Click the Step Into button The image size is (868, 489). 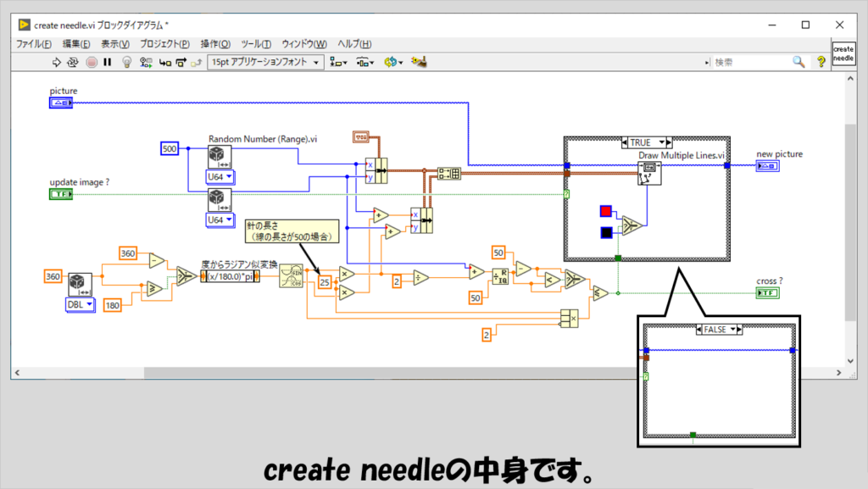coord(164,62)
